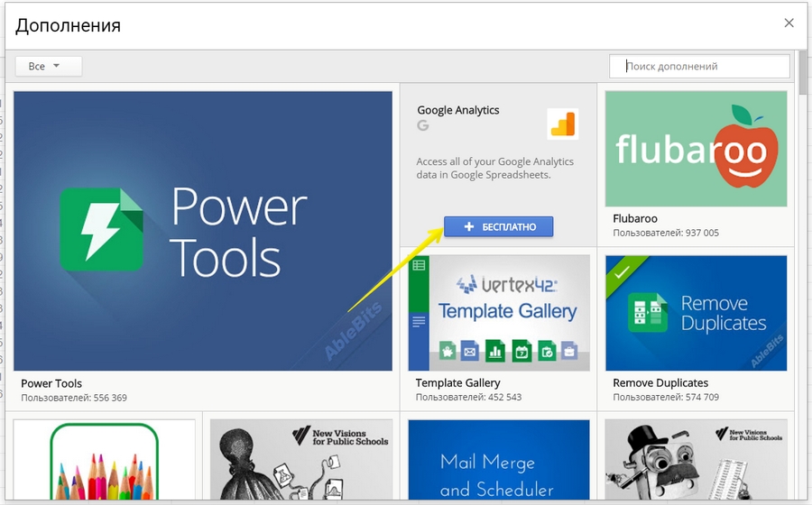Click the Поиск дополнений search field
The height and width of the screenshot is (505, 812).
699,66
